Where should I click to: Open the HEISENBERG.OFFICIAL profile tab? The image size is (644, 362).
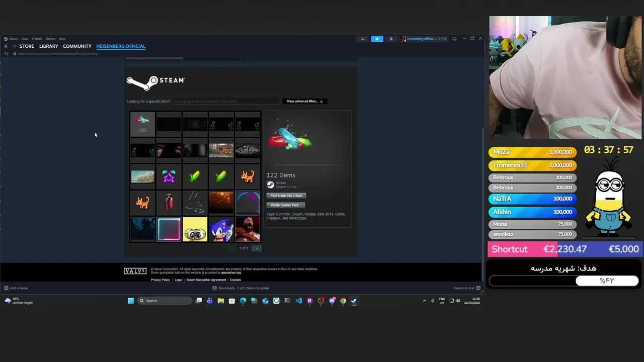click(121, 46)
